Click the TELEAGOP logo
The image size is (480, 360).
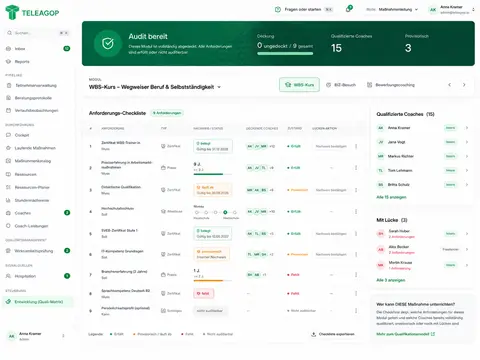(32, 12)
